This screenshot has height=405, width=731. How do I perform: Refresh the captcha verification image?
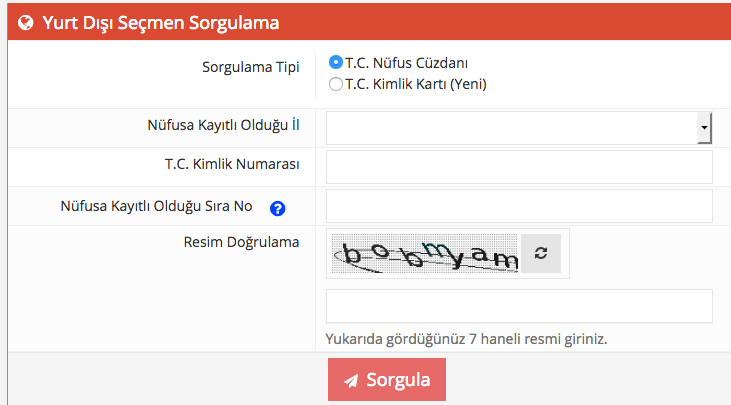click(541, 254)
